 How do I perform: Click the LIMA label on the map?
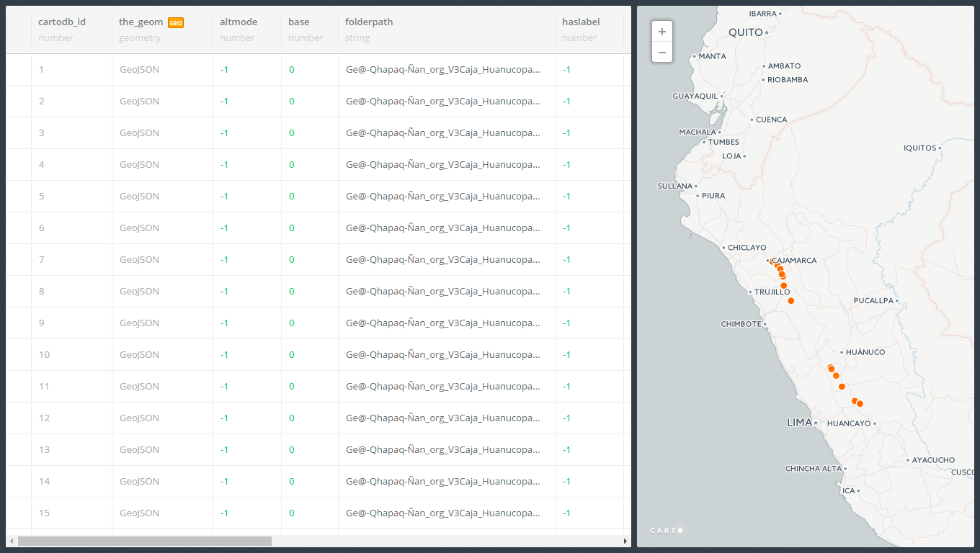(799, 423)
